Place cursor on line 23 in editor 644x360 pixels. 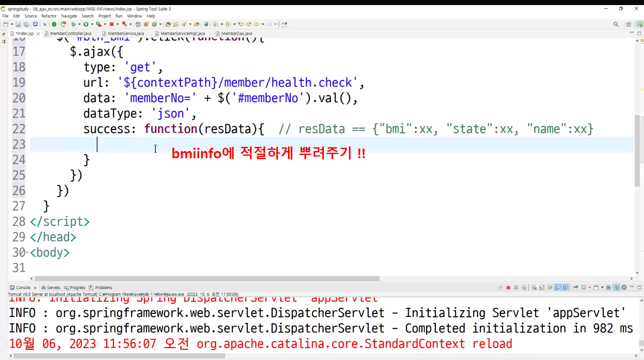click(x=332, y=144)
